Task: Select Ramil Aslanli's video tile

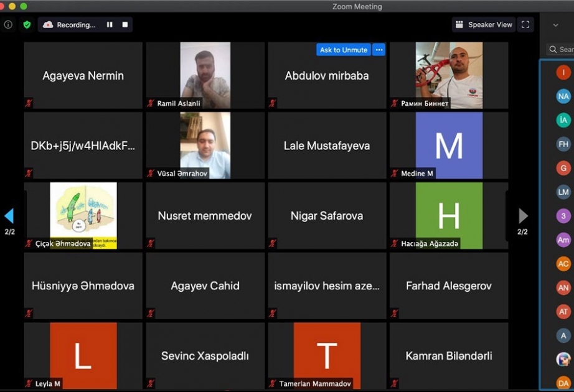Action: (205, 75)
